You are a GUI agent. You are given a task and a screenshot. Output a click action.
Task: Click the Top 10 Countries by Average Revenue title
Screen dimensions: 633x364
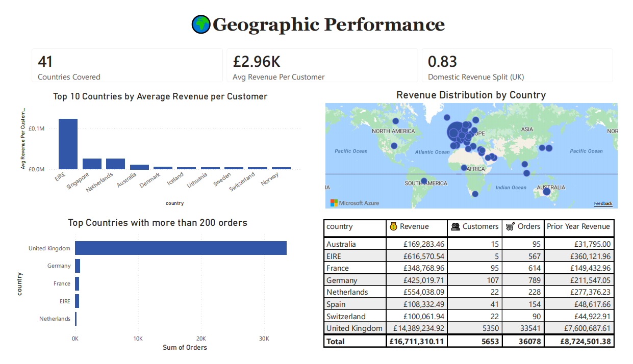tap(160, 96)
